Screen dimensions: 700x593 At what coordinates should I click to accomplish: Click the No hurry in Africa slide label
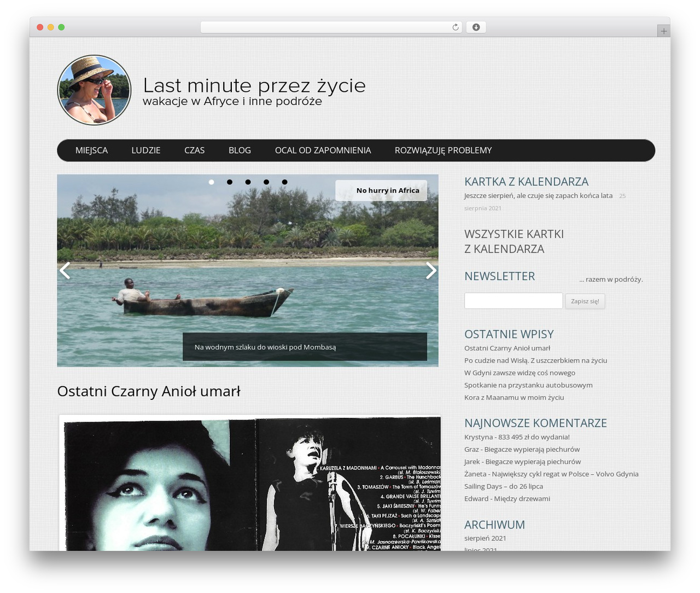point(381,190)
